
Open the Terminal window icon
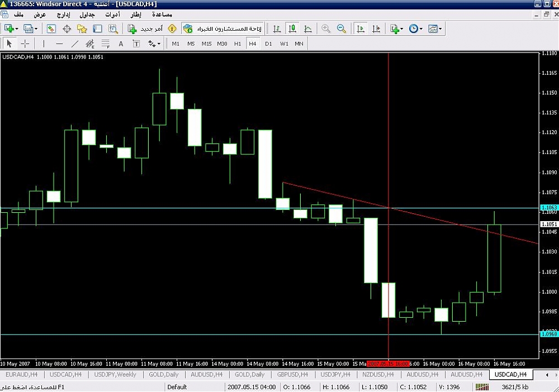click(x=97, y=29)
